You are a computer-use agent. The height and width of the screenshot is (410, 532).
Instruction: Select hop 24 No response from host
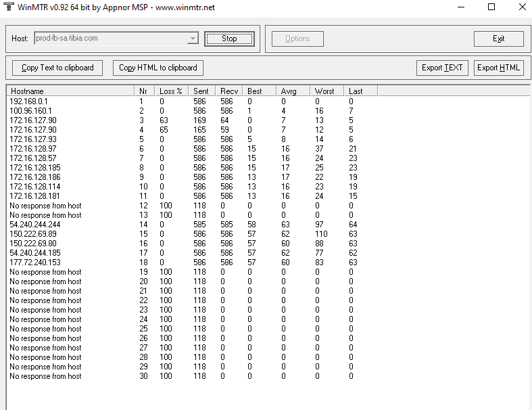(x=45, y=319)
